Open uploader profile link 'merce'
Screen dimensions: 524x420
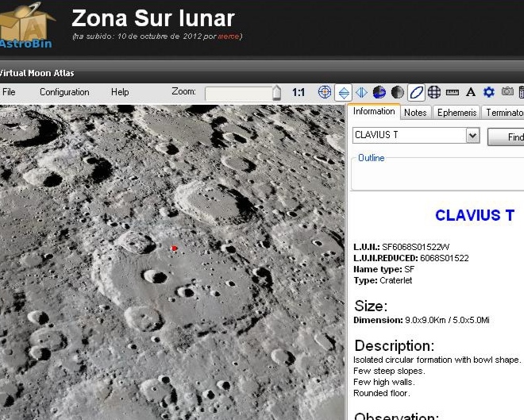(x=229, y=36)
